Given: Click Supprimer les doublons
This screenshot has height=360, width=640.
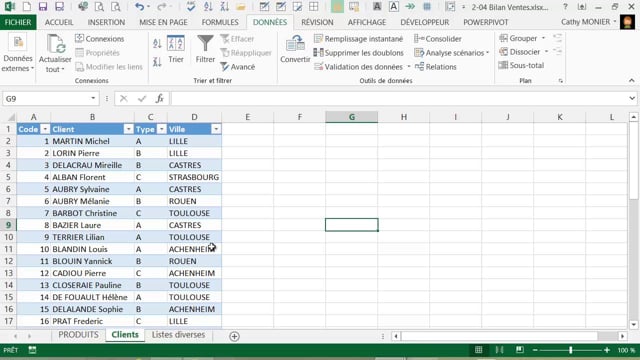Looking at the screenshot, I should pyautogui.click(x=358, y=53).
